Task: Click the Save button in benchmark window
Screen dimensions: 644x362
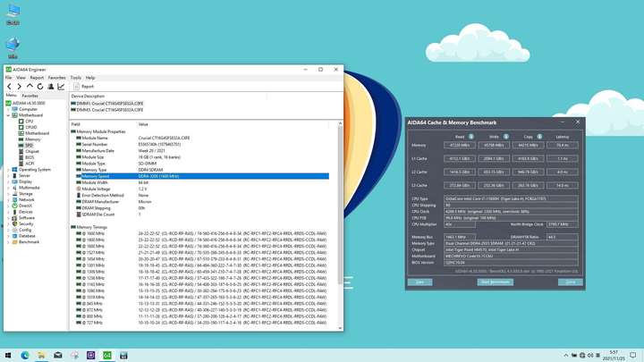Action: (419, 282)
